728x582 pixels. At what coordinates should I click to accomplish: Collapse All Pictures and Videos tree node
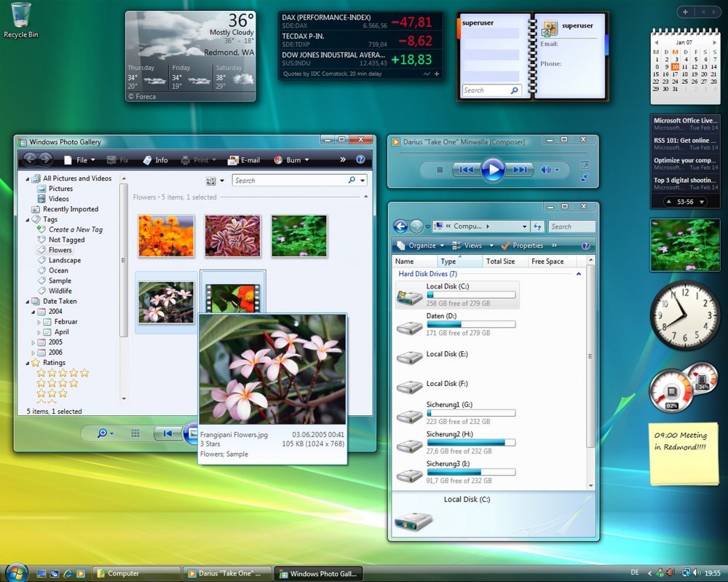28,178
